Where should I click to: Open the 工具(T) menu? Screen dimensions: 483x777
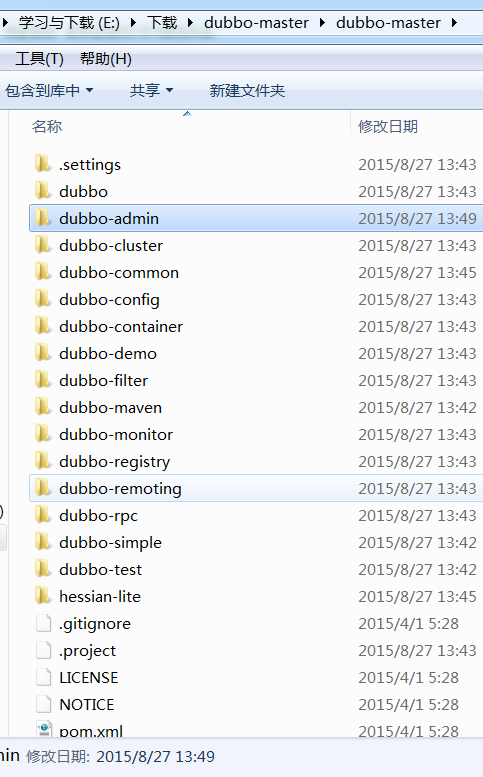coord(39,59)
